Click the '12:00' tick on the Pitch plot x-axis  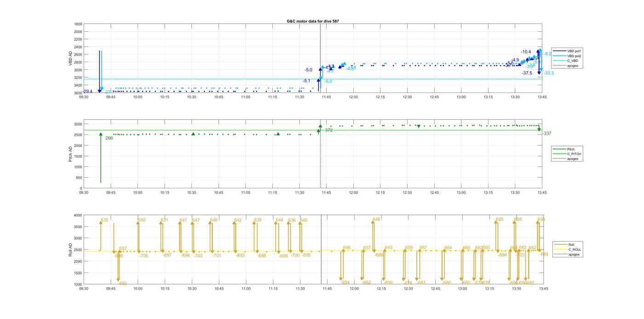[353, 192]
